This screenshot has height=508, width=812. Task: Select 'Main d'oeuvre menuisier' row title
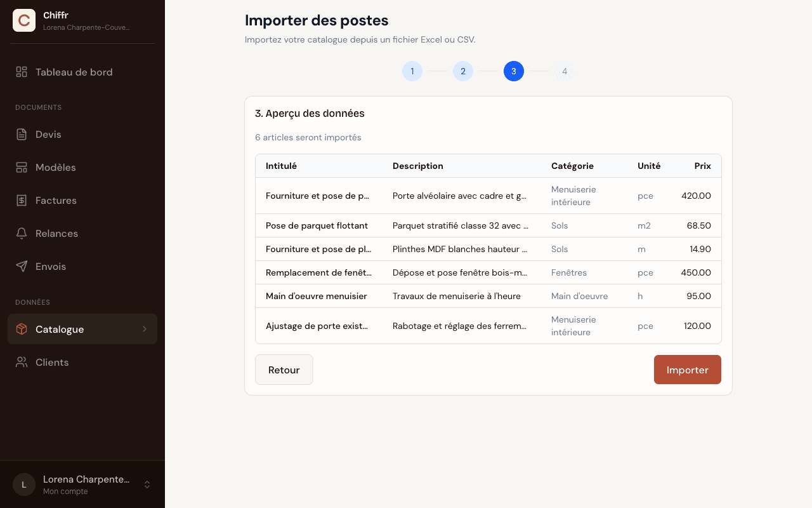[317, 296]
